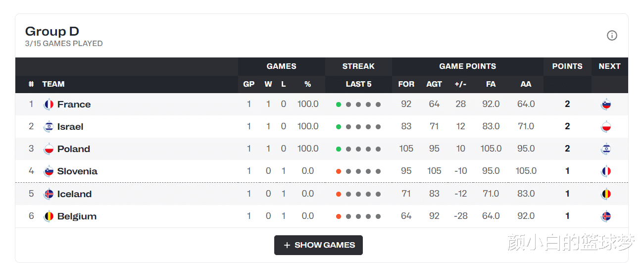Click the green win dot for France
Image resolution: width=644 pixels, height=263 pixels.
click(339, 105)
